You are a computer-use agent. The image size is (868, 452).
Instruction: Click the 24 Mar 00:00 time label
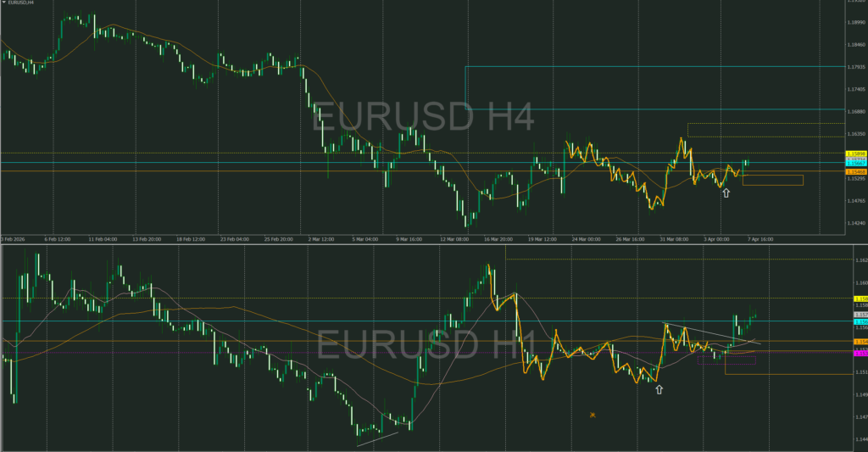pyautogui.click(x=587, y=239)
